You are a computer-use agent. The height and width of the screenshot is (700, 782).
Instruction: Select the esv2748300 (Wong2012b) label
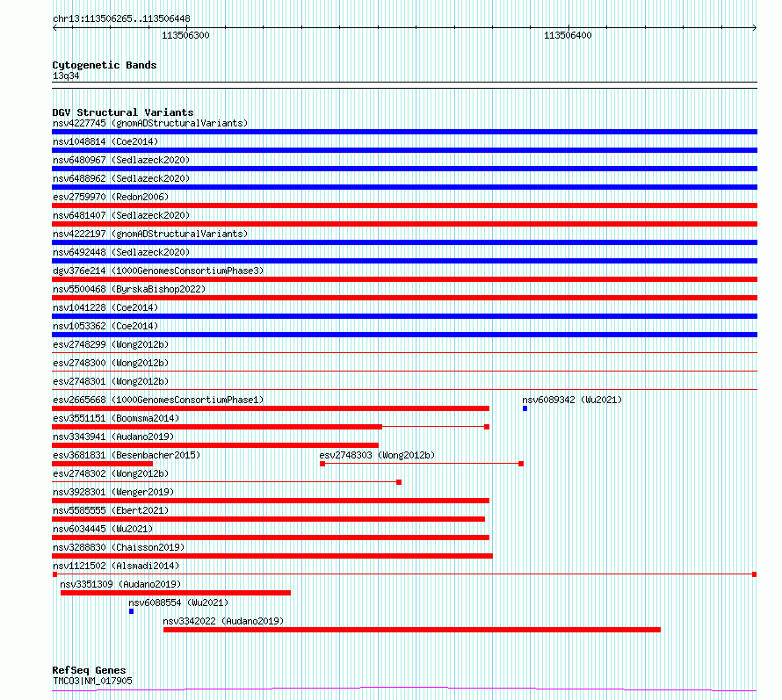pos(111,363)
